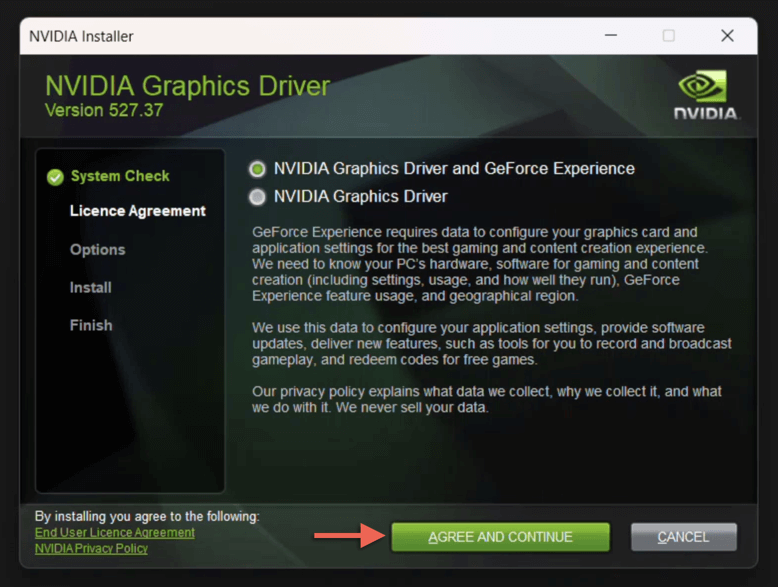This screenshot has height=587, width=778.
Task: Click the NVIDIA logo in the header
Action: coord(705,95)
